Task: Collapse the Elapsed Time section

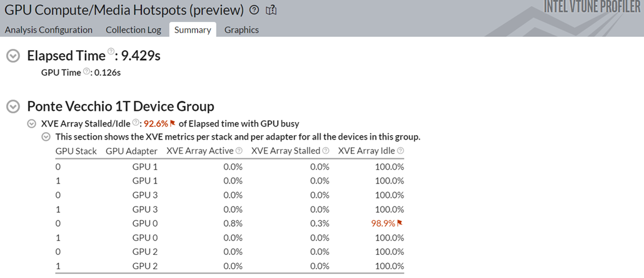Action: (x=13, y=56)
